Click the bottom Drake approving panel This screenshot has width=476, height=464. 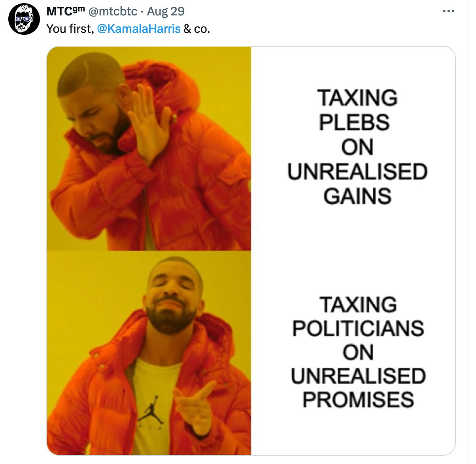[x=149, y=353]
